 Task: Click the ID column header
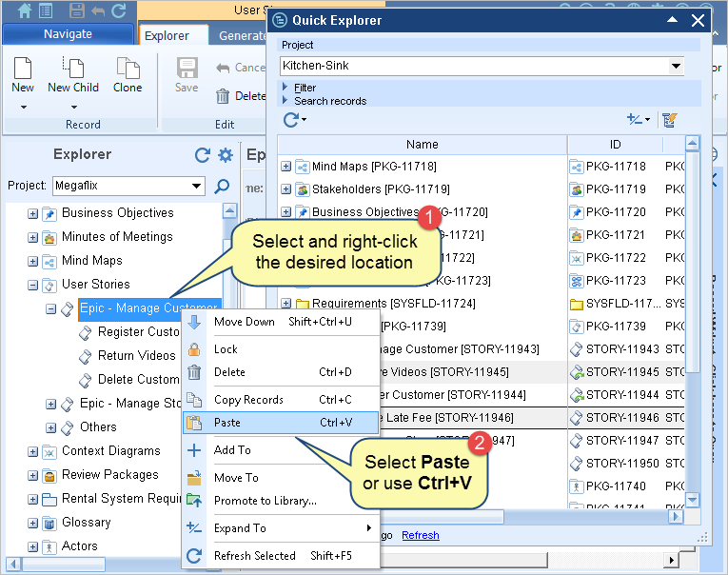coord(615,145)
